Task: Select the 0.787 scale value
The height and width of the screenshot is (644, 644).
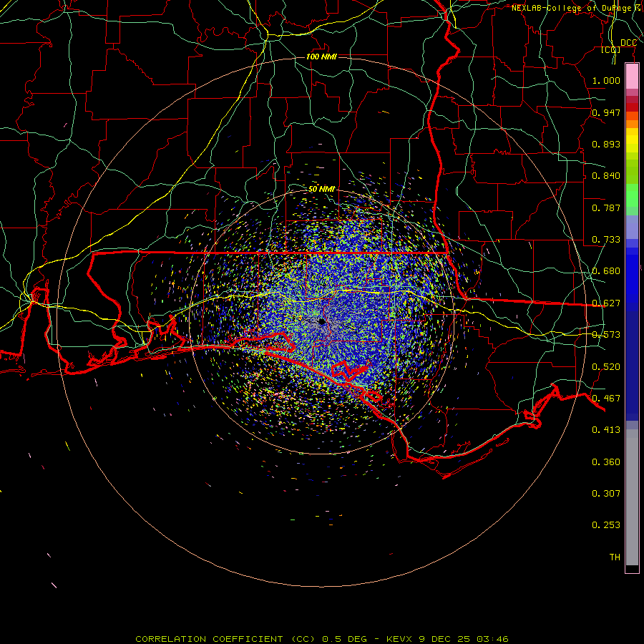Action: point(606,208)
